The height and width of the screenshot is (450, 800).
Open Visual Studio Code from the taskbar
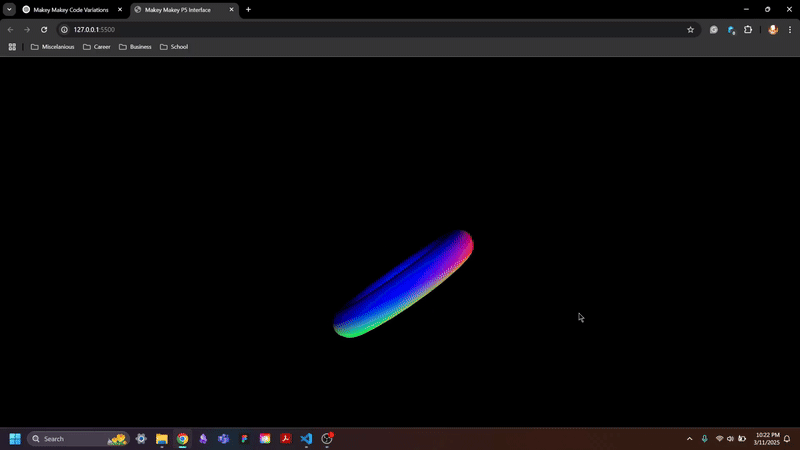tap(306, 439)
